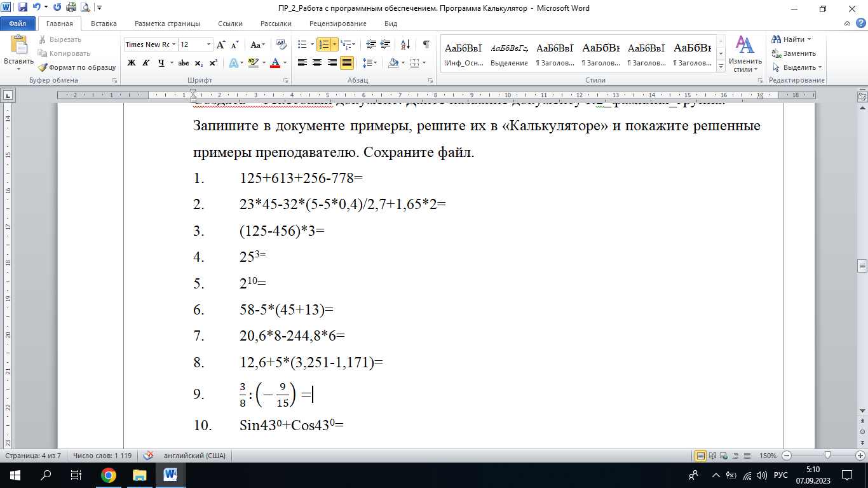Click the Paste (Вставить) clipboard icon
Viewport: 868px width, 488px height.
(19, 45)
